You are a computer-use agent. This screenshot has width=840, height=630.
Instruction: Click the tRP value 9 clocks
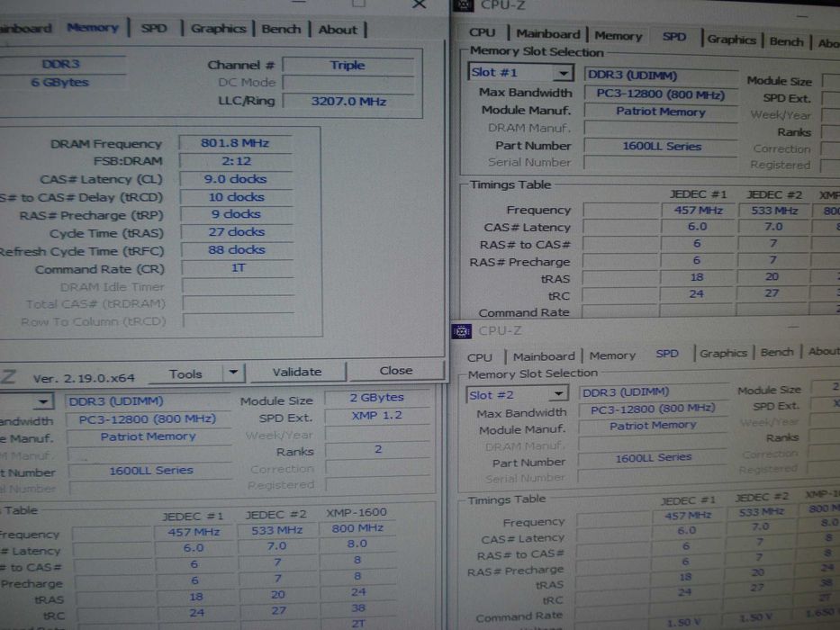(236, 214)
